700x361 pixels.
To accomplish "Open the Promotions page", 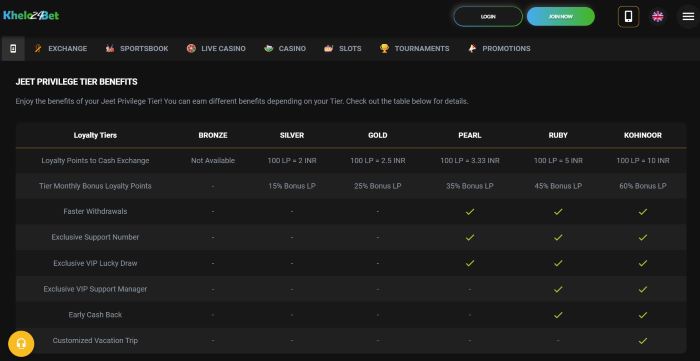I will [x=506, y=49].
